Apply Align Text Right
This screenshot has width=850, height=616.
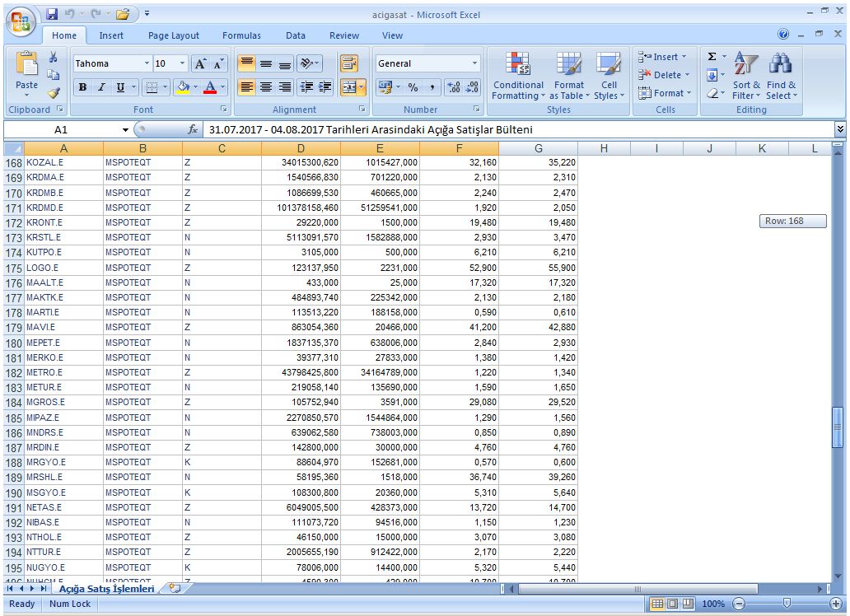(285, 86)
